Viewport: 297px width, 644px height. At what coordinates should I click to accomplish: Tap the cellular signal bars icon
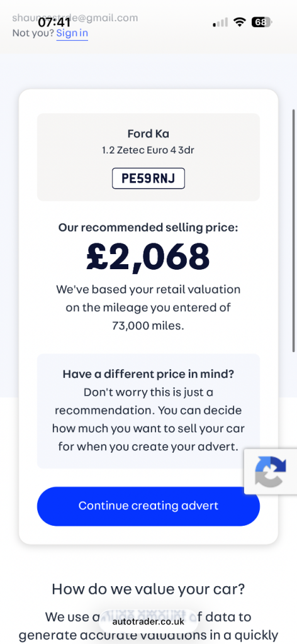[220, 22]
